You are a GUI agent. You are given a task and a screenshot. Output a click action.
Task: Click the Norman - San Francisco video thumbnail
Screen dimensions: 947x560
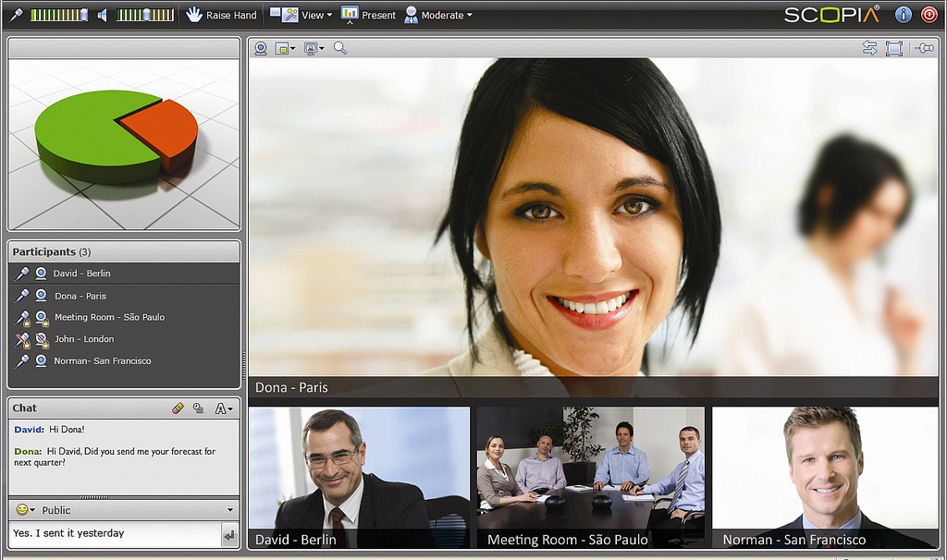tap(825, 477)
